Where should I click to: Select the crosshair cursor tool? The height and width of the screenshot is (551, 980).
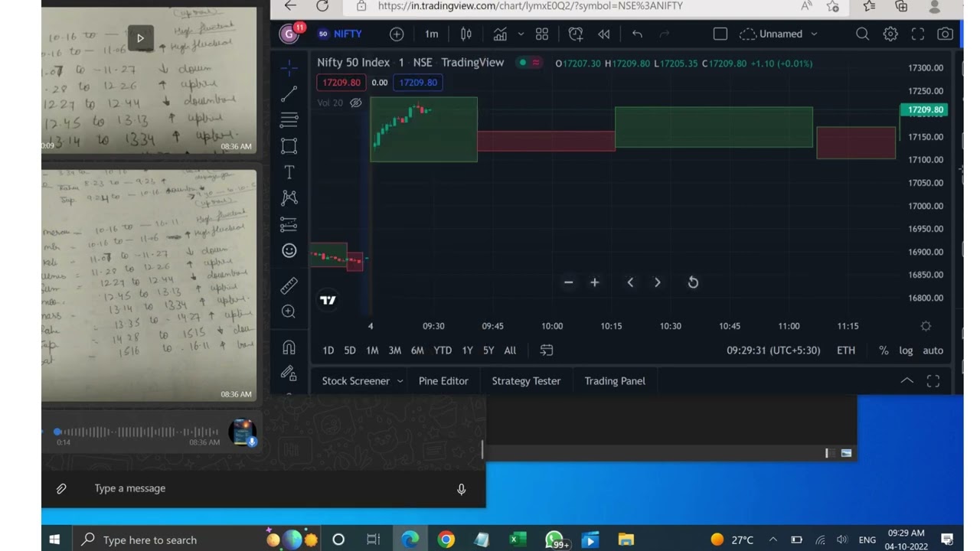(x=289, y=69)
